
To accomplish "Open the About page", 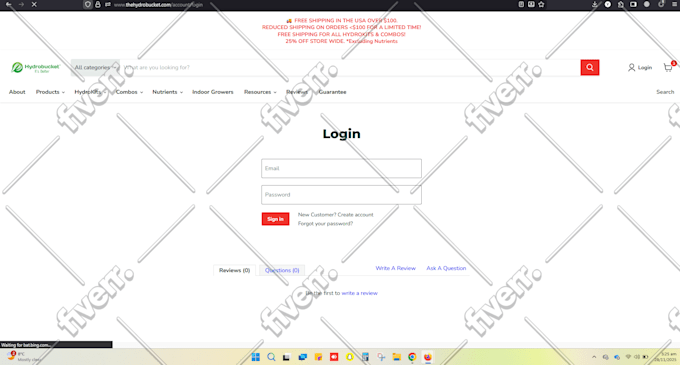I will [x=17, y=92].
